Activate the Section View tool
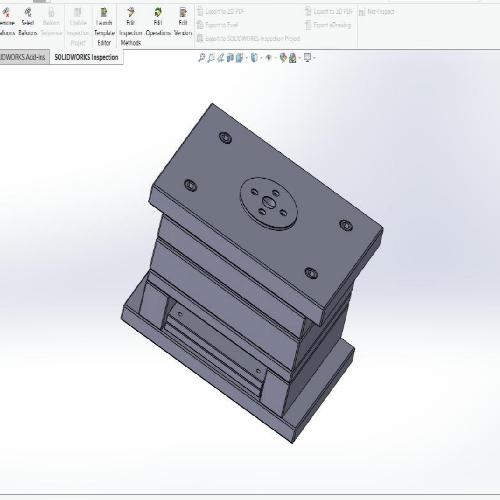Screen dimensions: 500x500 pos(230,58)
